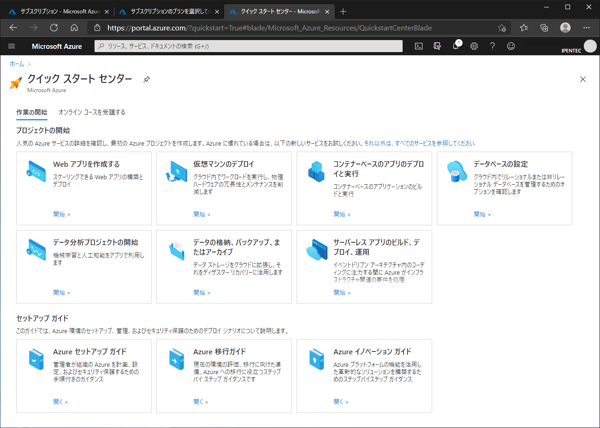600x428 pixels.
Task: Open a new browser tab
Action: (343, 12)
